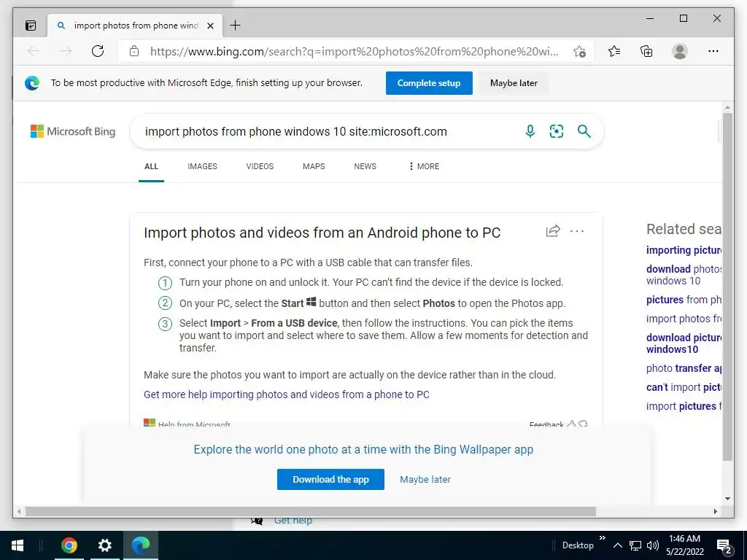Click Download the app button
747x560 pixels.
[x=330, y=480]
